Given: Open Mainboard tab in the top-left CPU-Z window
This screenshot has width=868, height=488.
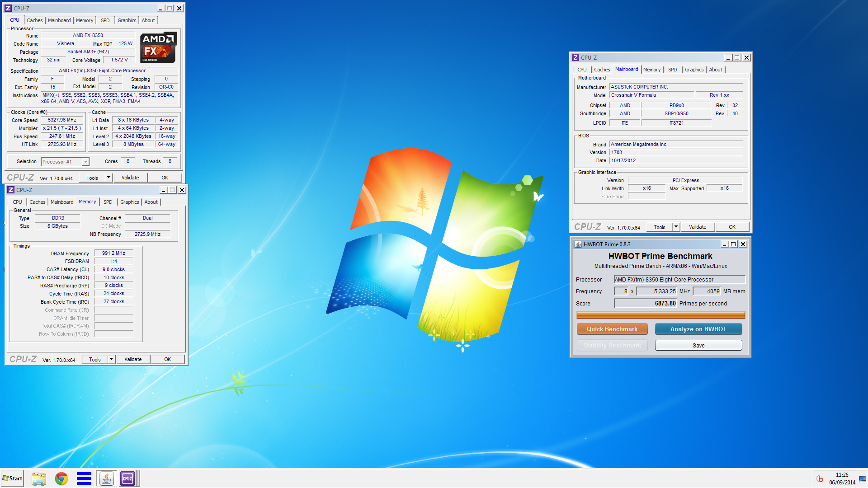Looking at the screenshot, I should click(59, 20).
